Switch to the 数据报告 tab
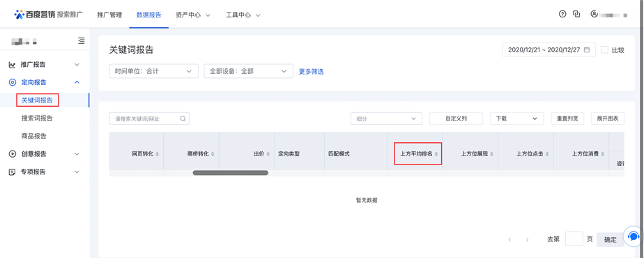Screen dimensions: 644x258 point(148,15)
